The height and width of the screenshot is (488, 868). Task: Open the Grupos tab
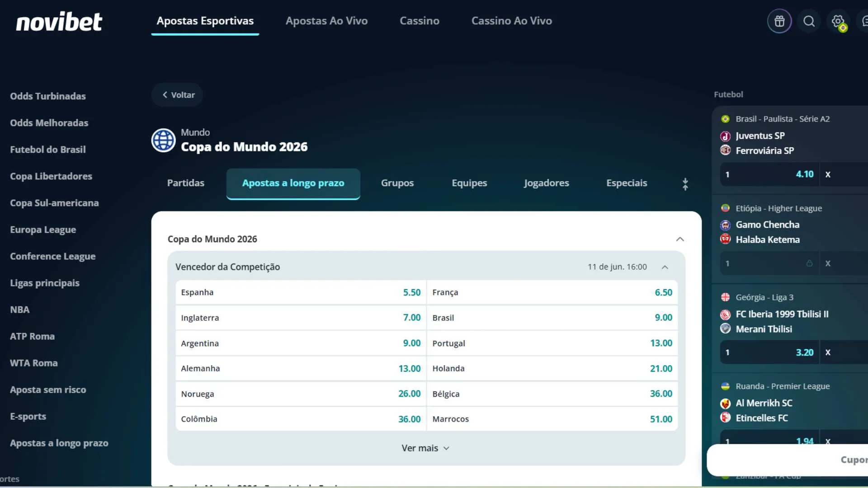click(x=397, y=183)
